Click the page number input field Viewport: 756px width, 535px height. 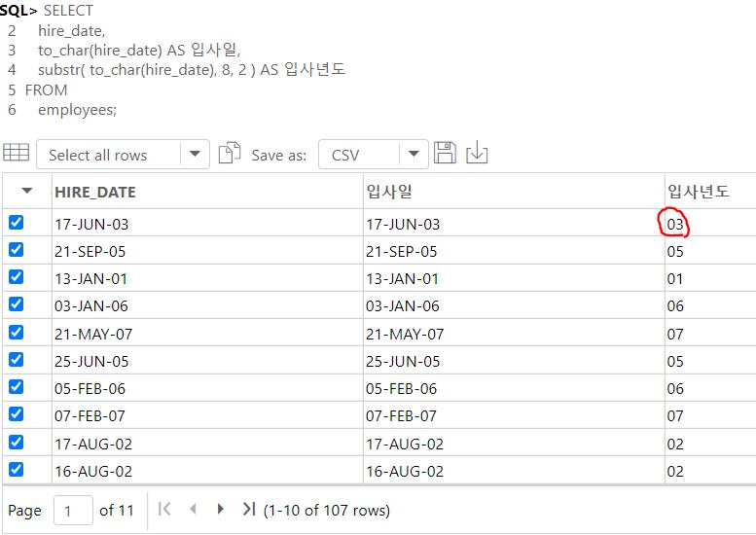coord(73,510)
